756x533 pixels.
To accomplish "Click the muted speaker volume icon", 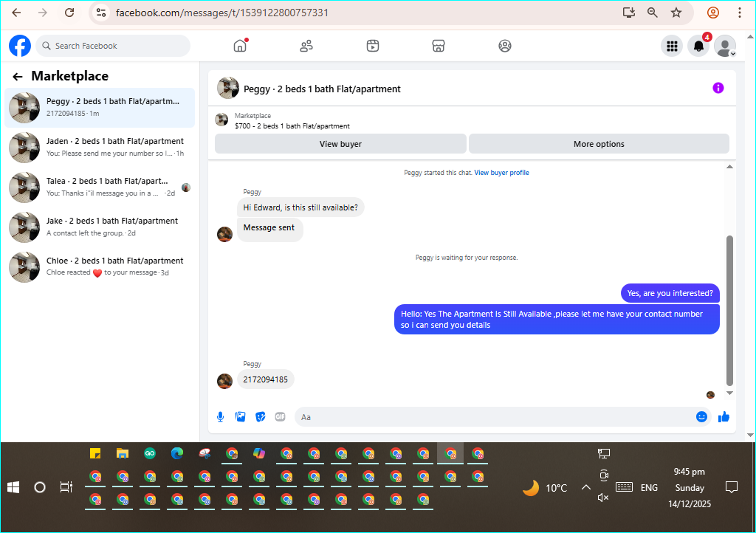I will tap(603, 498).
